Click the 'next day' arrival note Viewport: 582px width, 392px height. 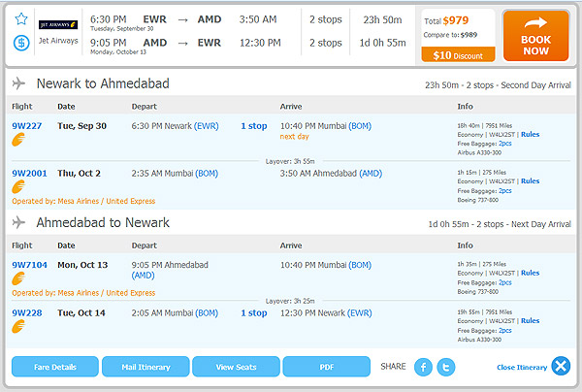[294, 137]
